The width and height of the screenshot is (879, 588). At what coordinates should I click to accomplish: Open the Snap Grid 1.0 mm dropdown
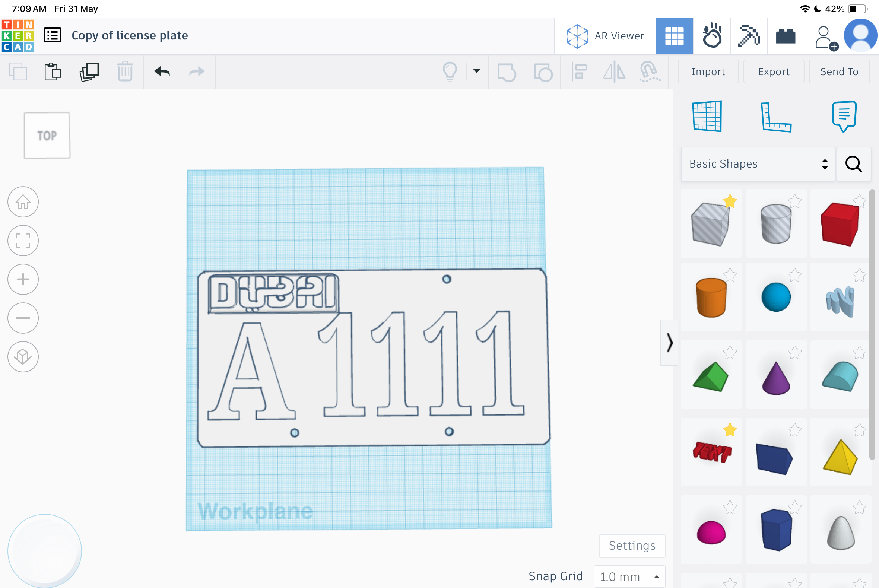coord(629,576)
